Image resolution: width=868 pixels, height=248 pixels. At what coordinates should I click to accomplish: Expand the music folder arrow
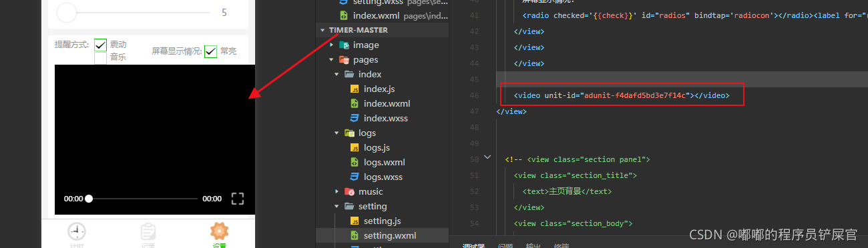(x=337, y=191)
